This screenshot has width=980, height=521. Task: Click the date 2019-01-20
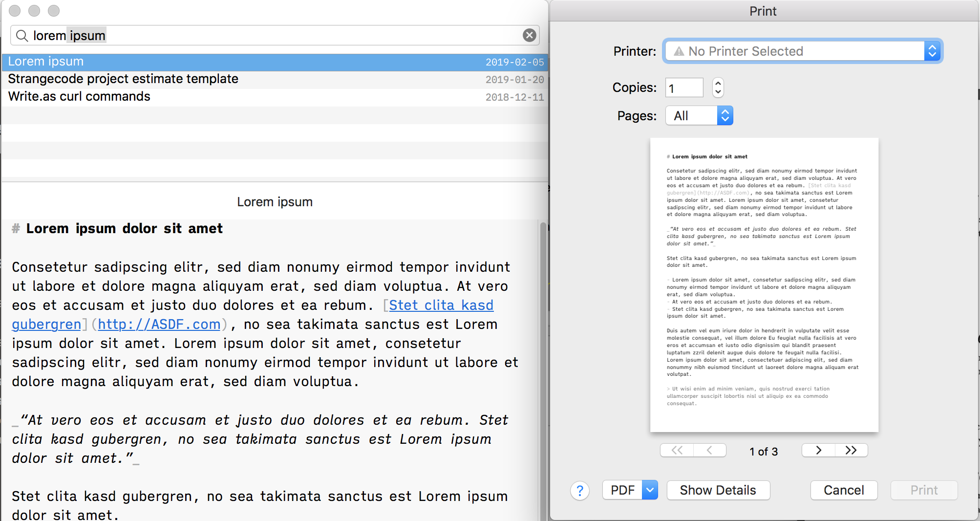click(514, 80)
